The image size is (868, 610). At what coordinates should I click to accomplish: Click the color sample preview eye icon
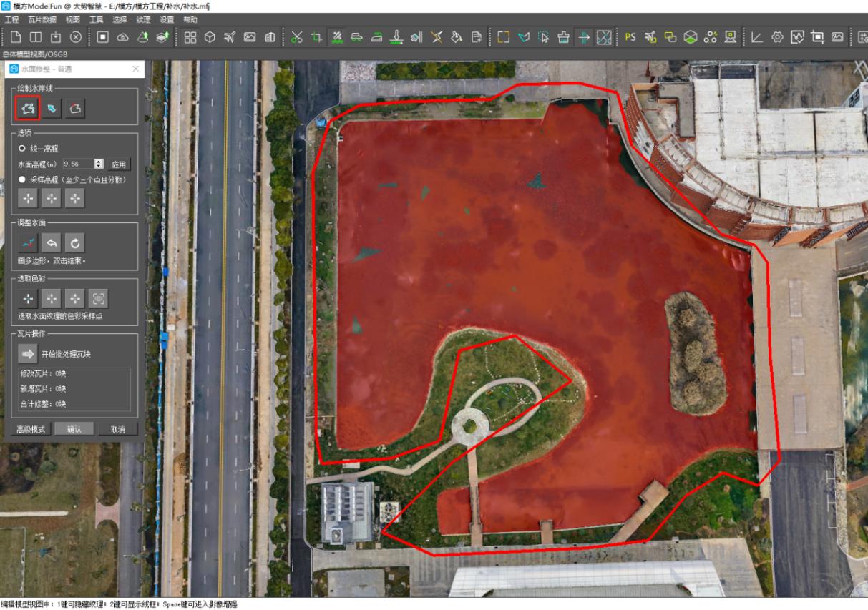click(x=98, y=298)
